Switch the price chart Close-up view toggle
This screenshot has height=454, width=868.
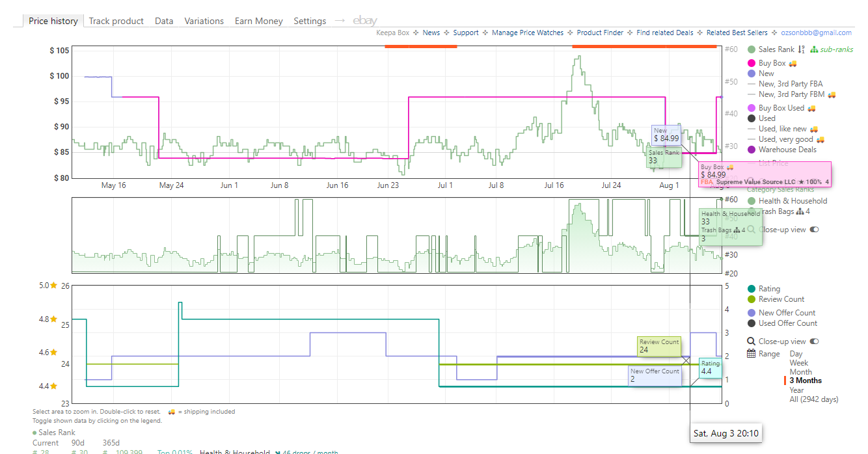[813, 230]
